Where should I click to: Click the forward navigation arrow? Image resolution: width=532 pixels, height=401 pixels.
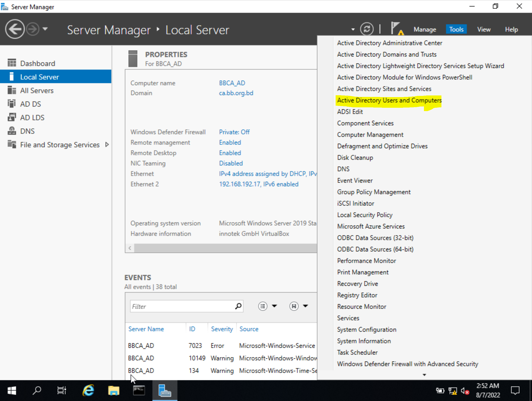[33, 29]
